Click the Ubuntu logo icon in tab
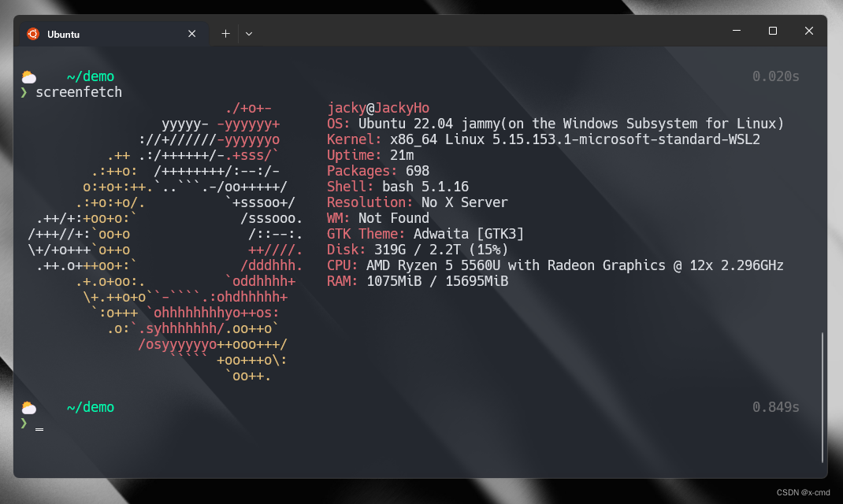The width and height of the screenshot is (843, 504). pos(33,34)
